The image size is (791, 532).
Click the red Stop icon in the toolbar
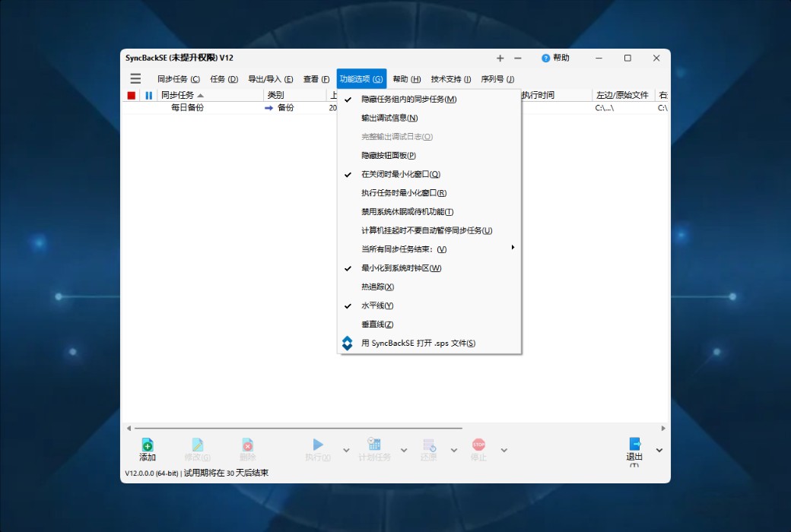pos(480,447)
